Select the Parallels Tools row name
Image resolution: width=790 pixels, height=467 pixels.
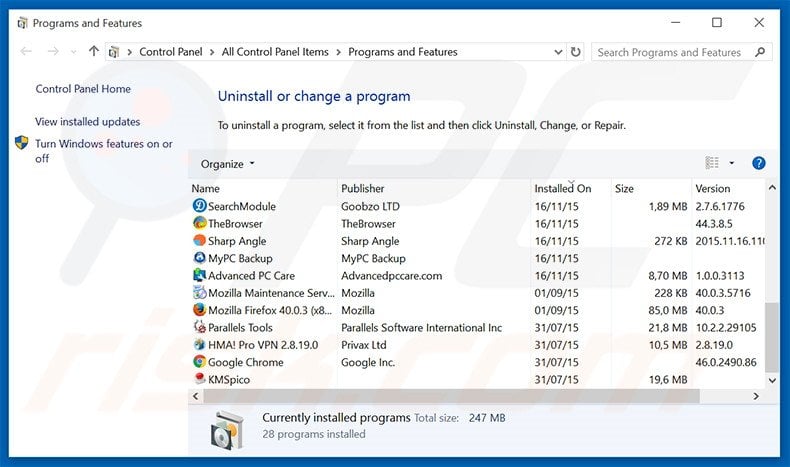coord(240,327)
